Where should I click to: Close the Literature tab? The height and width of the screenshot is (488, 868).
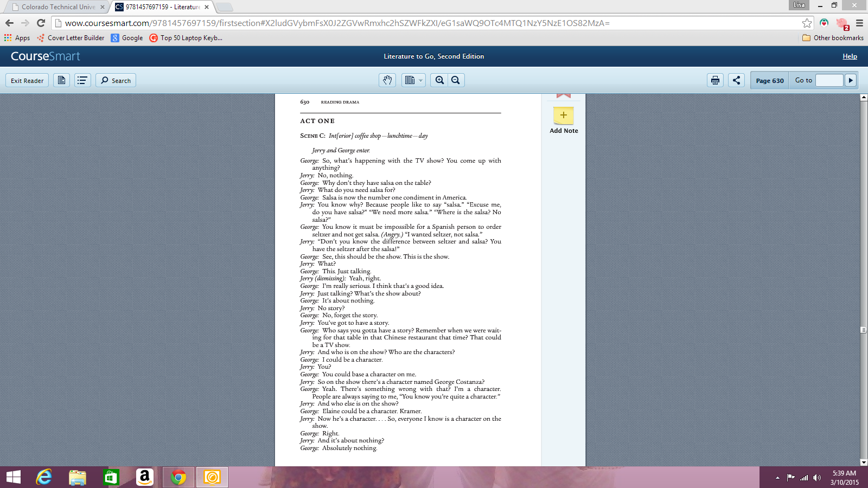tap(207, 7)
